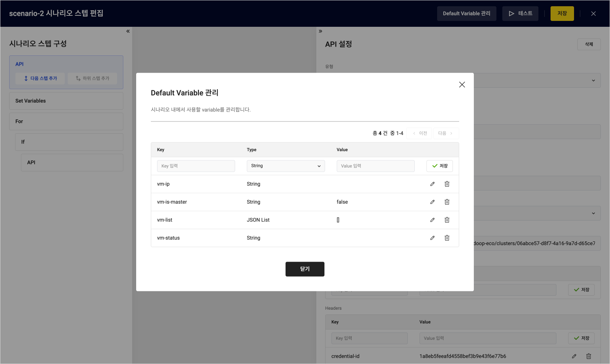Delete the credential-id header row
Viewport: 610px width, 364px height.
(x=589, y=356)
